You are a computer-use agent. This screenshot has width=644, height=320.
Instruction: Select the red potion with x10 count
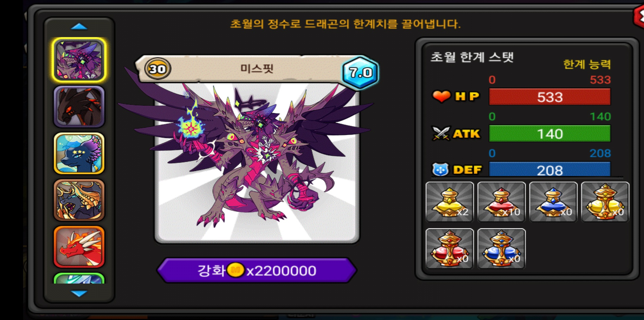(501, 202)
